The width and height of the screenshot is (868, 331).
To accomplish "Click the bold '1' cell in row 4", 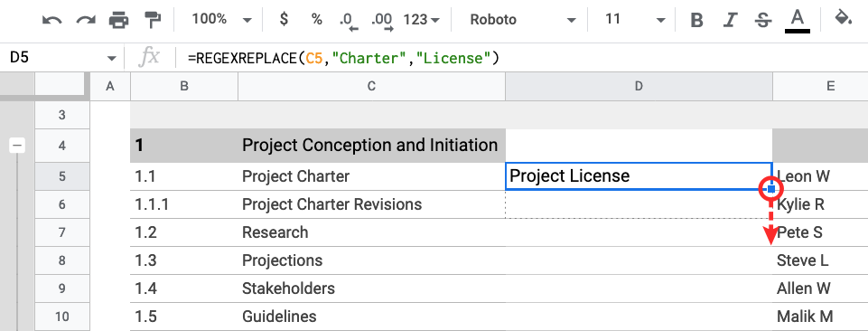I will tap(184, 146).
